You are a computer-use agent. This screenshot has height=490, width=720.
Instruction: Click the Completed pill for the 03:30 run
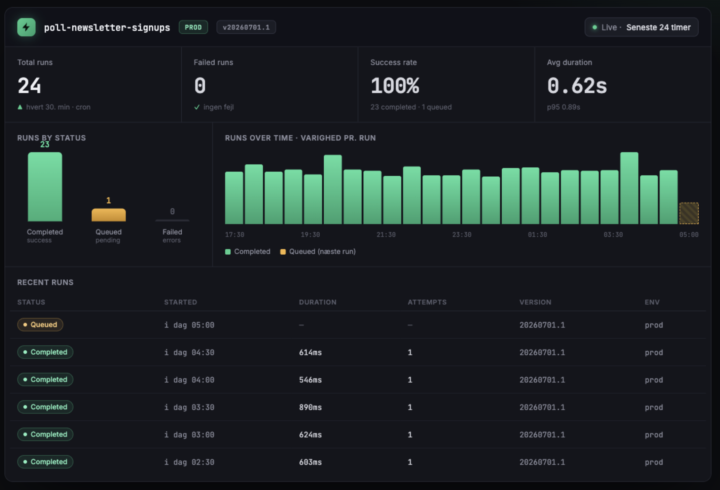[45, 407]
